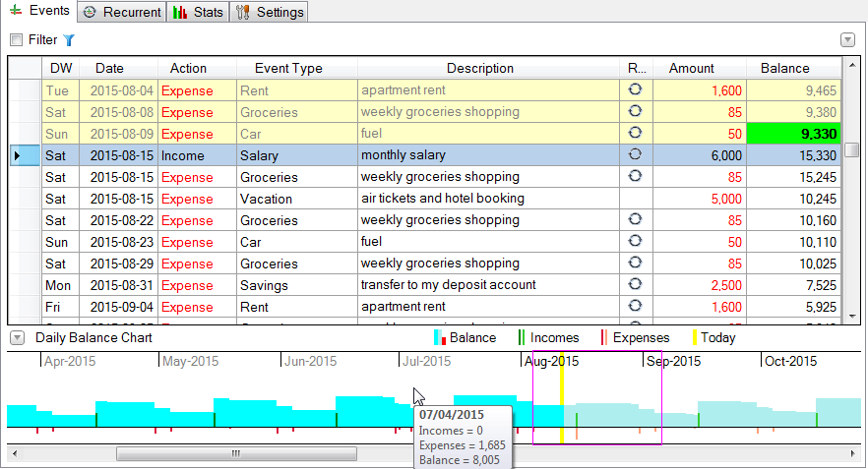Click the Events tab plus-minus icon
The height and width of the screenshot is (469, 868).
click(16, 10)
